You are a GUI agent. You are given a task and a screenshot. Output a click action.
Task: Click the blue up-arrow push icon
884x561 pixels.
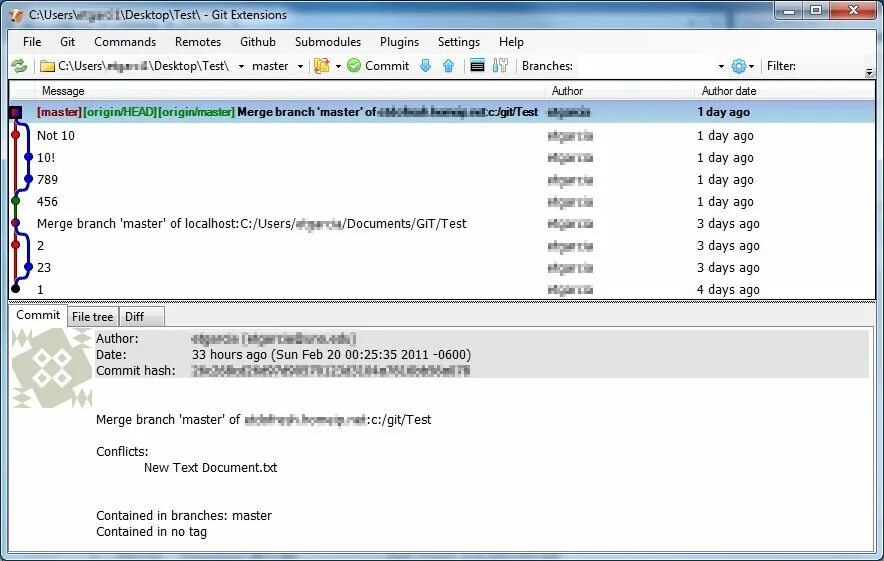(449, 66)
